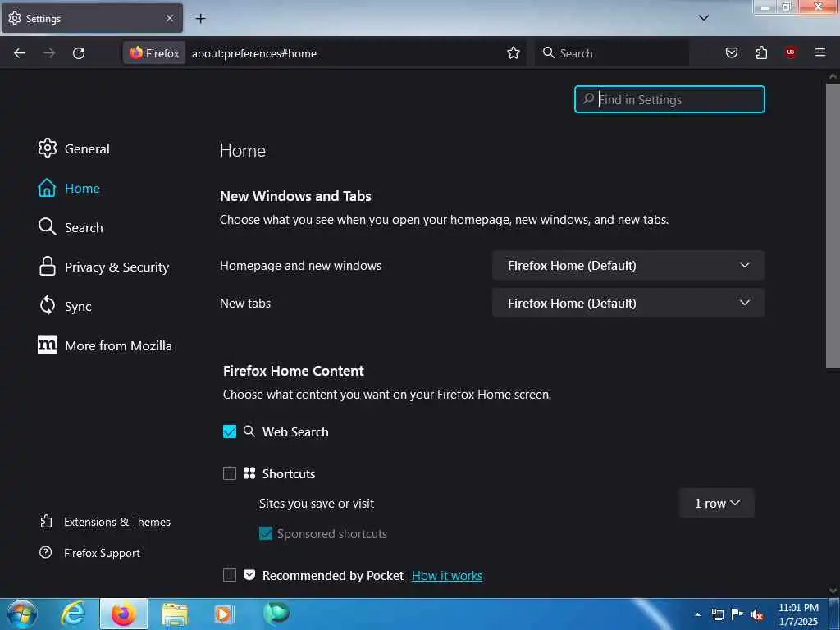Click the Settings tab title
Image resolution: width=840 pixels, height=630 pixels.
[x=43, y=19]
